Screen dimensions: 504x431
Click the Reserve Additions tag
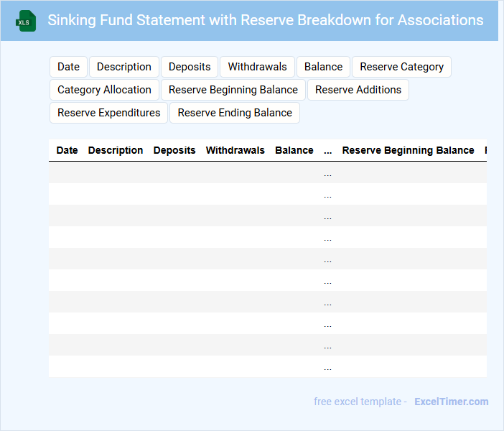358,90
